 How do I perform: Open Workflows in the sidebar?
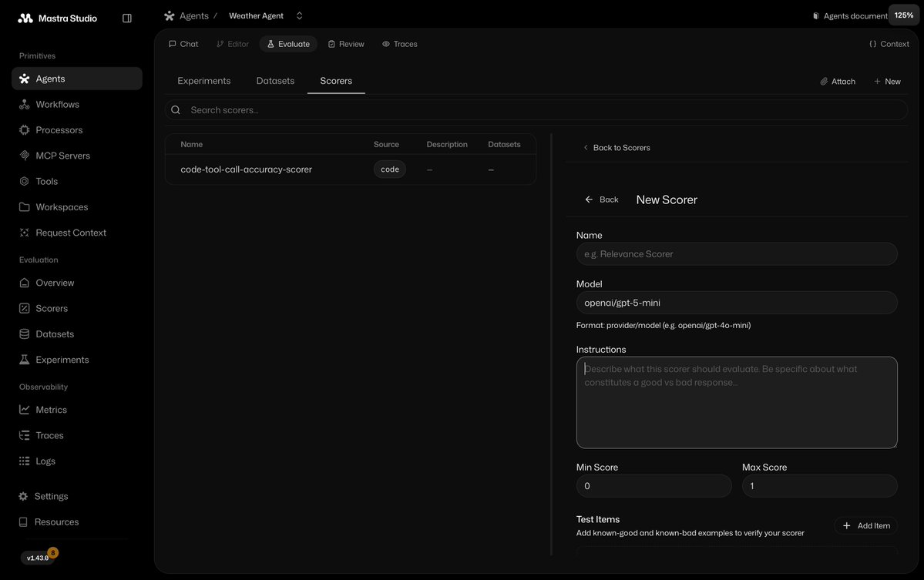point(76,104)
